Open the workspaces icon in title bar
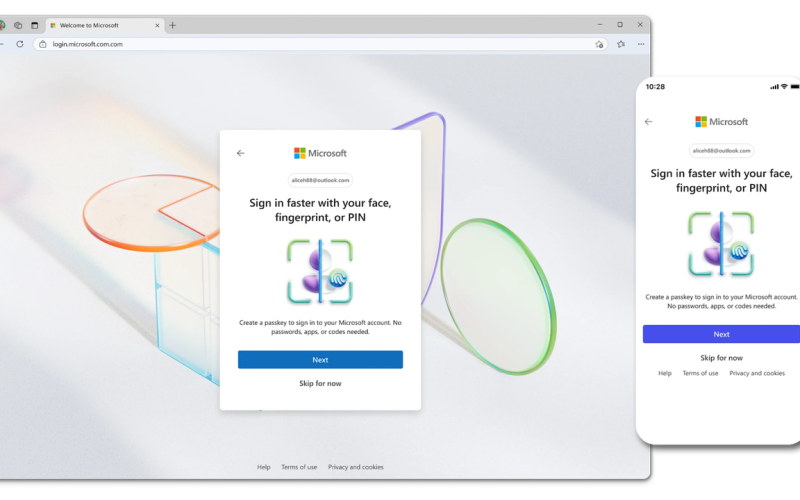The height and width of the screenshot is (500, 800). [x=18, y=25]
